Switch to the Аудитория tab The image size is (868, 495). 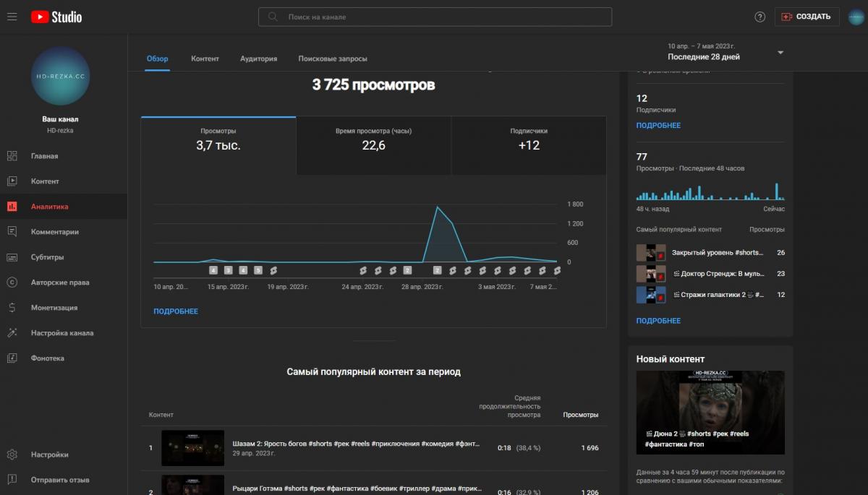(258, 59)
